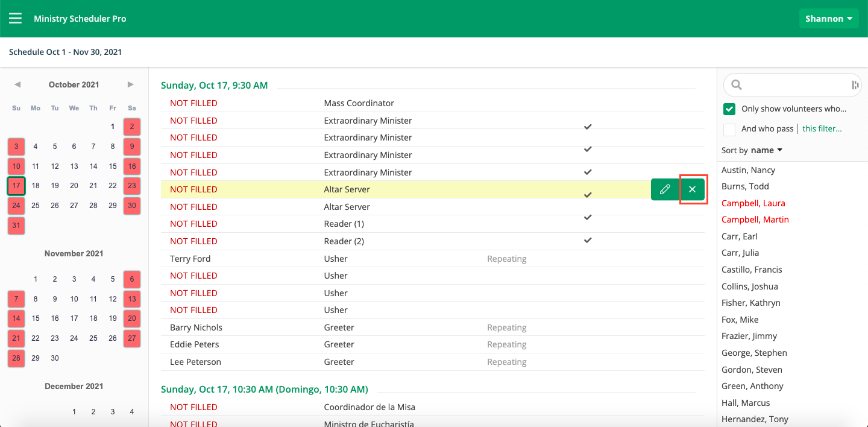Enable the 'And who pass' checkbox
Viewport: 868px width, 427px height.
pos(729,129)
